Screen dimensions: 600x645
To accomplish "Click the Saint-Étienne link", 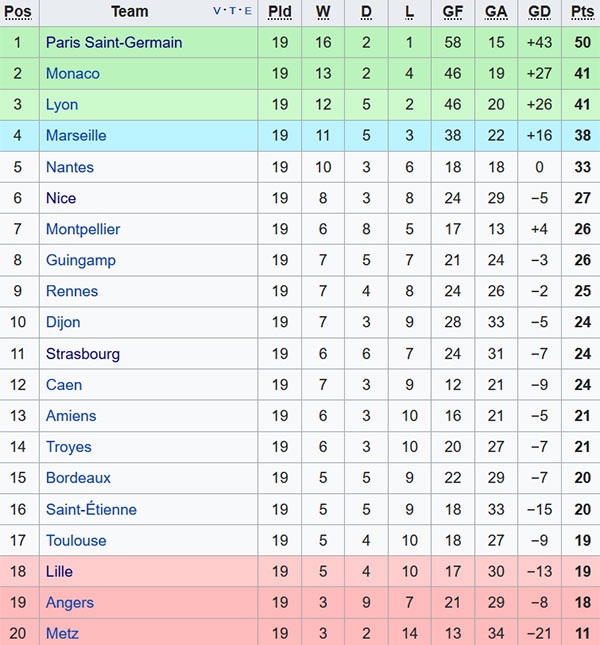I will [91, 509].
